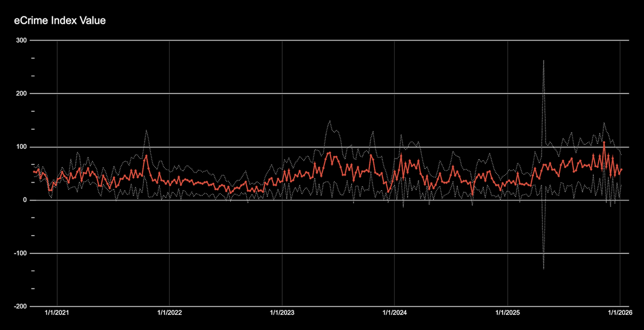The width and height of the screenshot is (644, 330).
Task: Click the dotted upper band peak in mid-2023
Action: point(330,121)
